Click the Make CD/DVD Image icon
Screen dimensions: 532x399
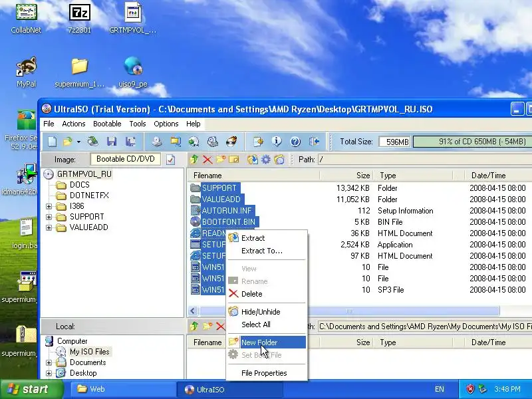tap(157, 142)
